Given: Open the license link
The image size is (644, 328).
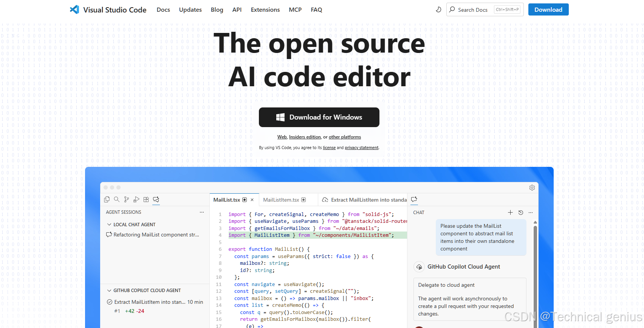Looking at the screenshot, I should point(329,148).
